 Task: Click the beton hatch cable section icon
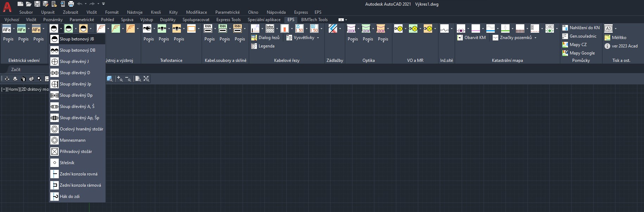click(270, 28)
